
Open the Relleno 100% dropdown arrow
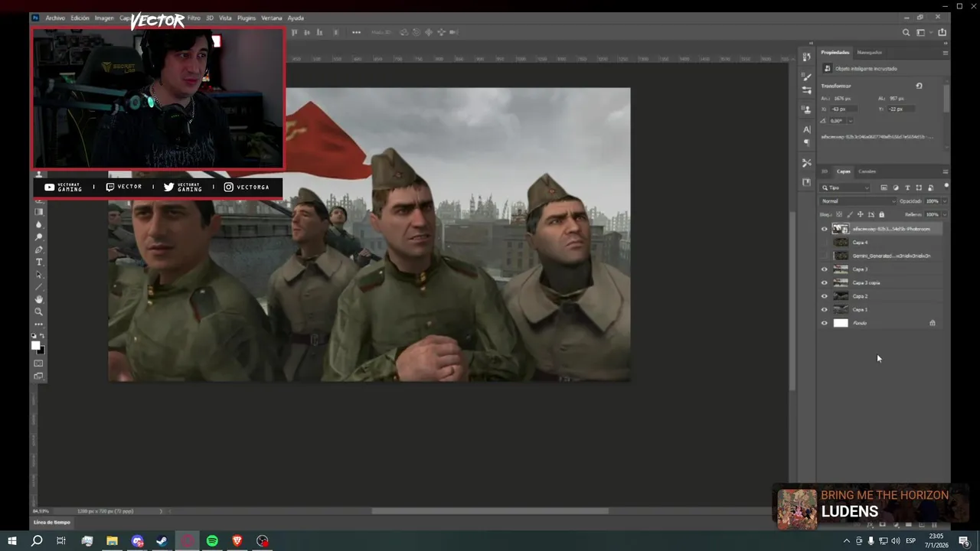pos(944,214)
